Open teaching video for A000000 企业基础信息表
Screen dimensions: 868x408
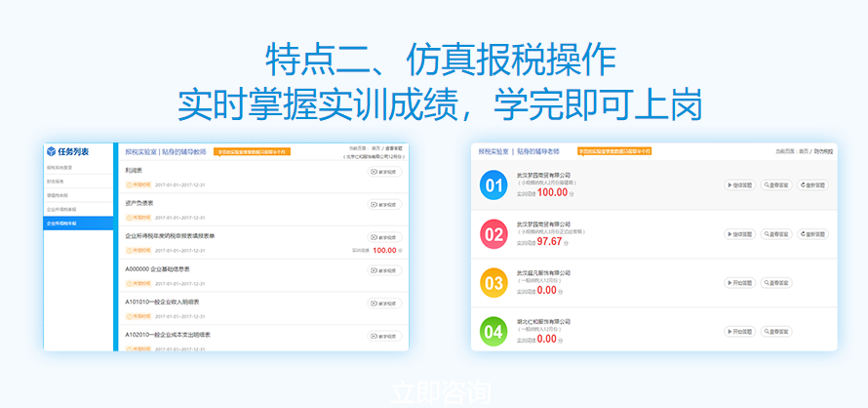[384, 270]
